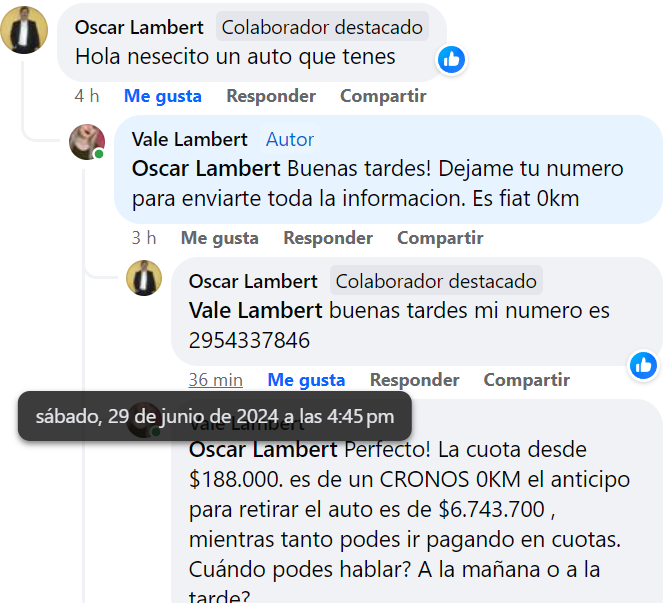Click Compartir under the 4 h comment

[x=383, y=96]
